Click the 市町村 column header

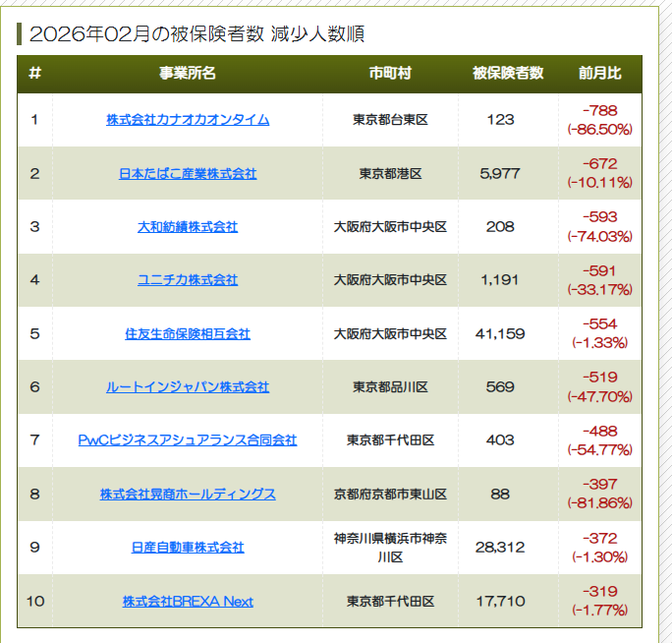click(x=390, y=74)
